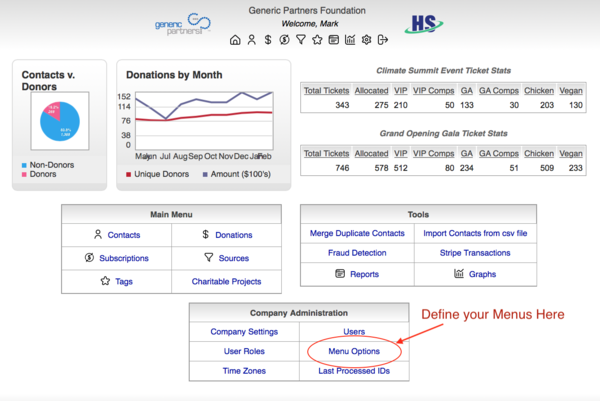The width and height of the screenshot is (600, 401).
Task: Open the Reports icon in top toolbar
Action: pyautogui.click(x=333, y=40)
